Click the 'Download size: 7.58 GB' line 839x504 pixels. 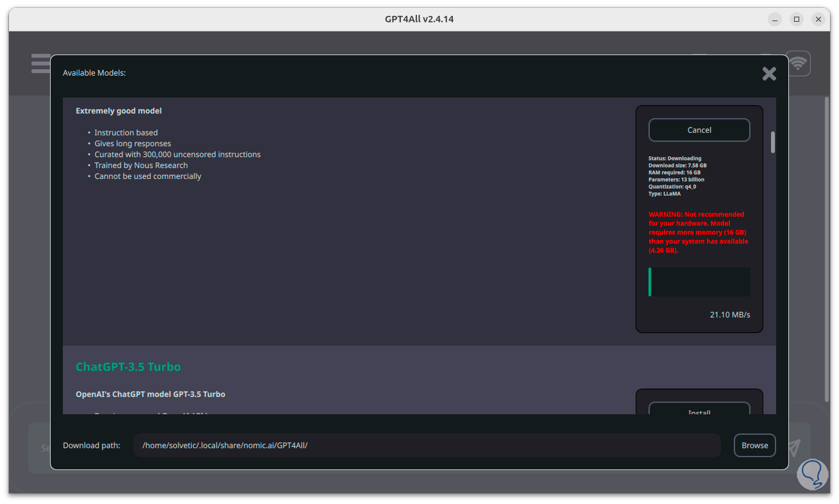click(x=677, y=165)
